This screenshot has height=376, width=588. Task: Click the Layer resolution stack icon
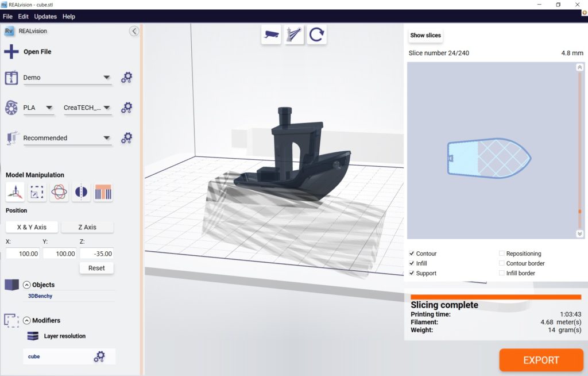(x=33, y=336)
